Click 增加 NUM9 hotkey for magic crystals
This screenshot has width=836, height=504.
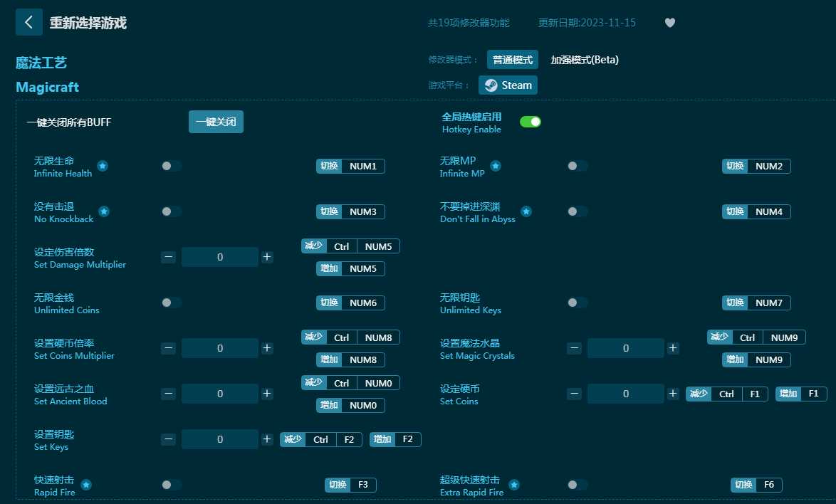756,359
